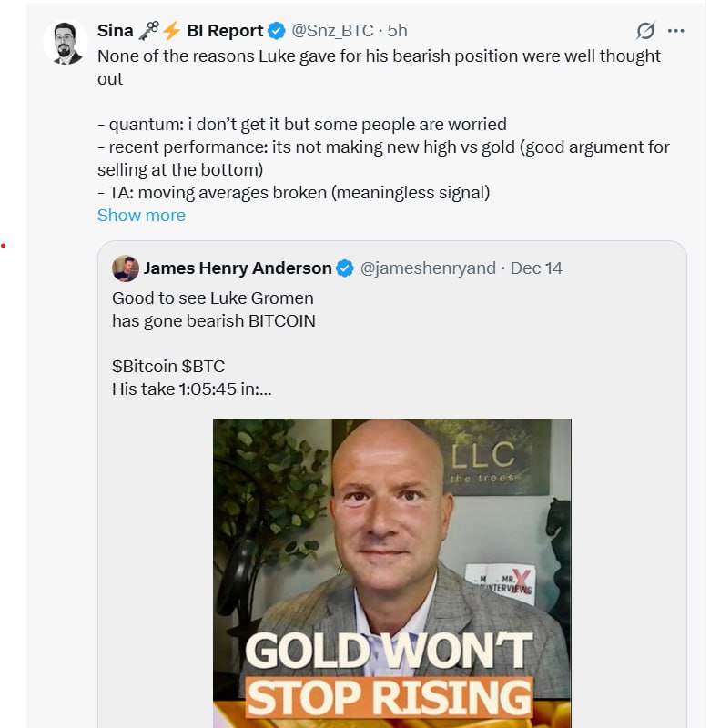This screenshot has height=728, width=710.
Task: Click the main post text about Luke's reasons
Action: pyautogui.click(x=379, y=56)
